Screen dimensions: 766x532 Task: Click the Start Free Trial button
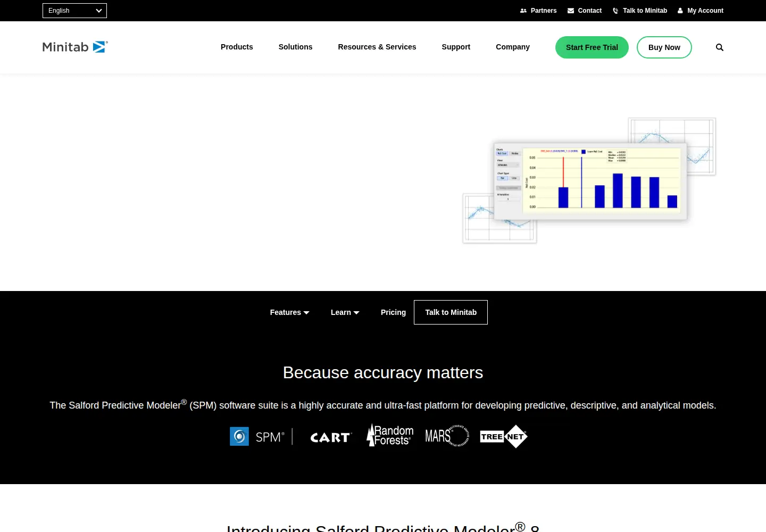pyautogui.click(x=592, y=47)
